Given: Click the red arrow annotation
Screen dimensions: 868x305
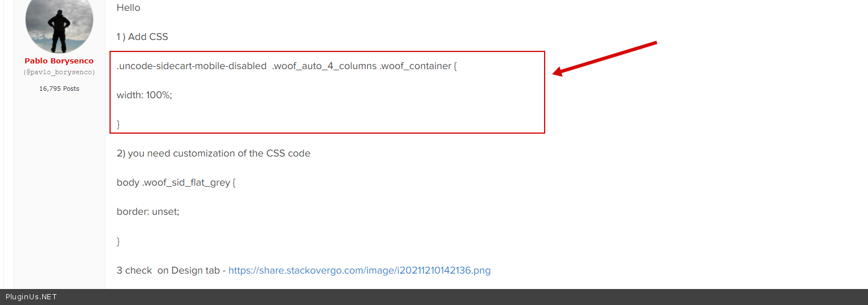Looking at the screenshot, I should click(605, 58).
